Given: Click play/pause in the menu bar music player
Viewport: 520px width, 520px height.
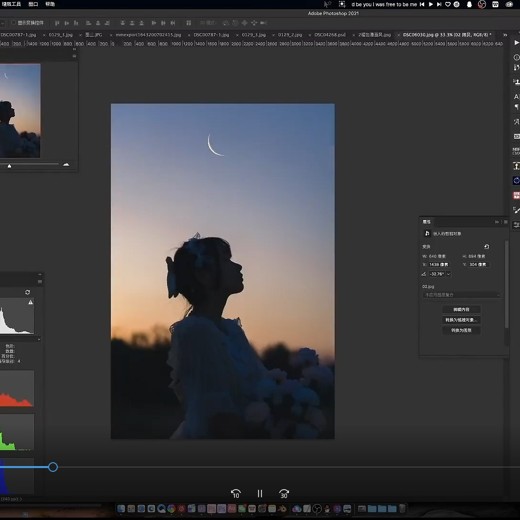Looking at the screenshot, I should (431, 4).
